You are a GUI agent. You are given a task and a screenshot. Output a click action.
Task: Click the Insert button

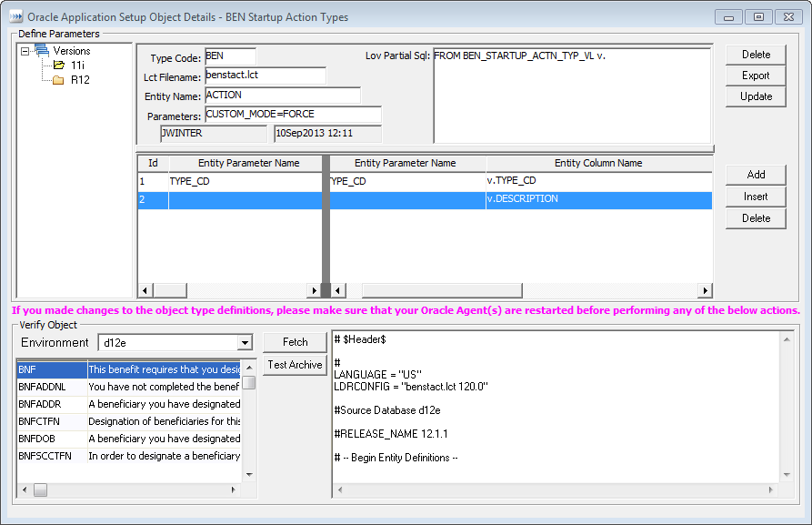(756, 197)
